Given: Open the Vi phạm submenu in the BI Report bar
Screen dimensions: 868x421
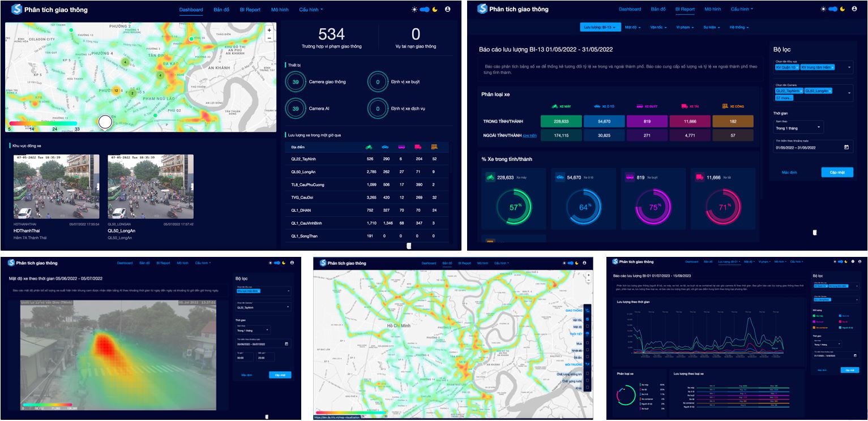Looking at the screenshot, I should [686, 27].
